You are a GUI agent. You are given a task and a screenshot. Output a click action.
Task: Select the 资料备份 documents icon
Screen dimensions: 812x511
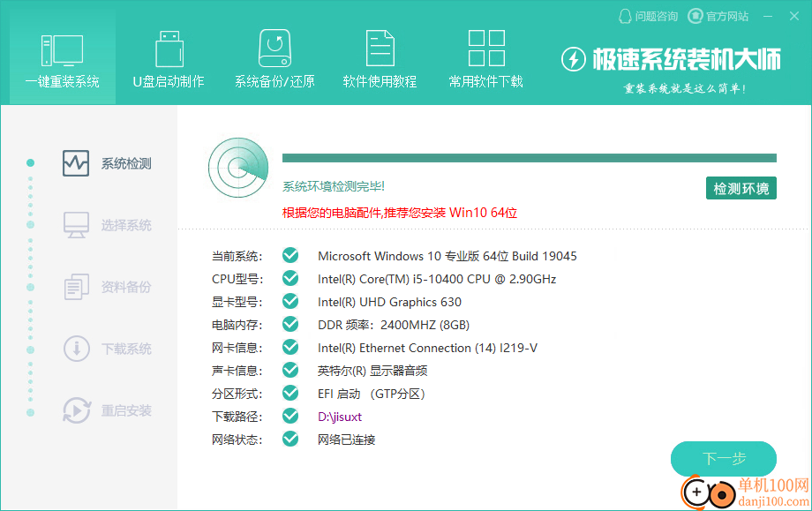(76, 287)
